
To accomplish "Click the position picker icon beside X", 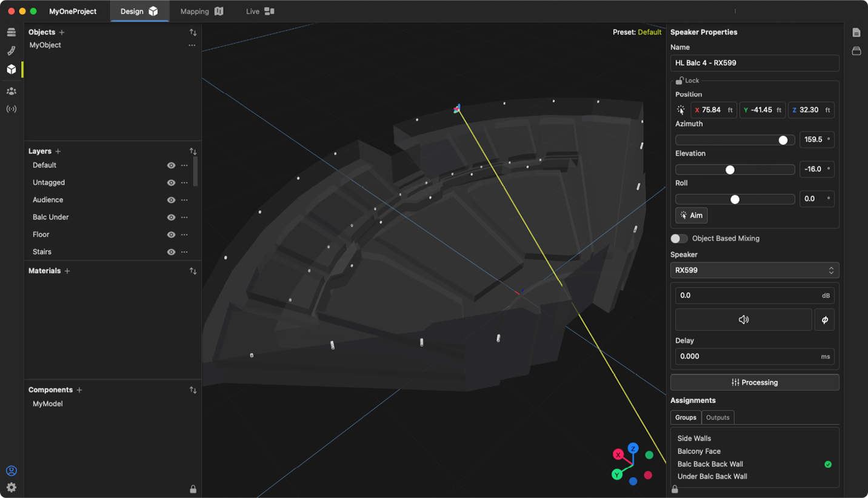I will tap(681, 110).
